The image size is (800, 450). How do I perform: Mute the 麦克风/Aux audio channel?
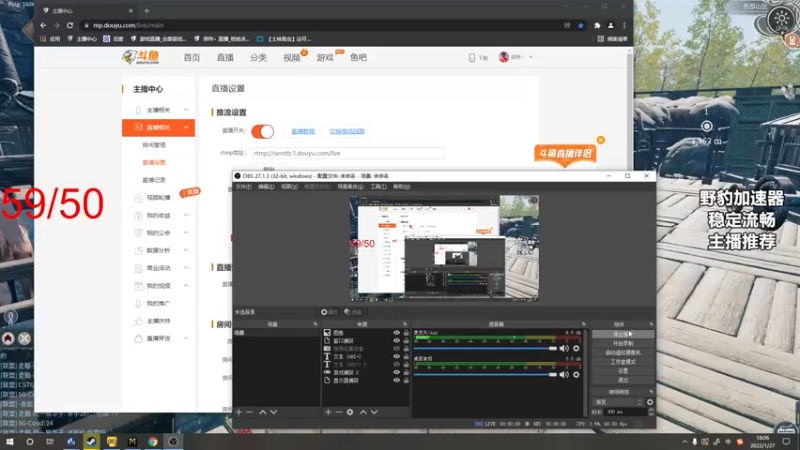[564, 348]
